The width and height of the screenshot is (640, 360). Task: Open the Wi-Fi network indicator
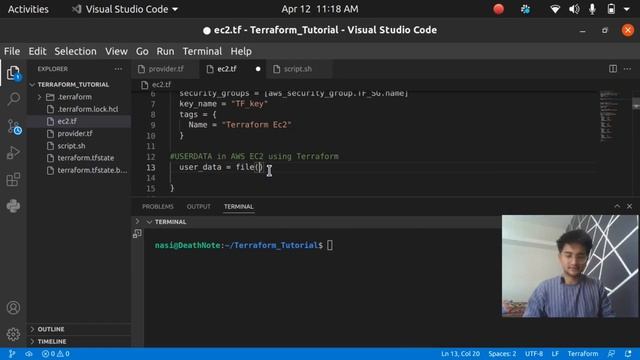pos(555,9)
